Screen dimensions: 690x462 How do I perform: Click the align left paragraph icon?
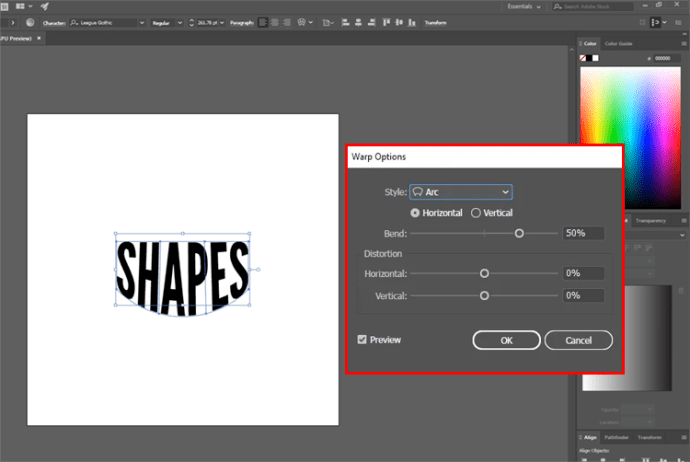point(263,21)
